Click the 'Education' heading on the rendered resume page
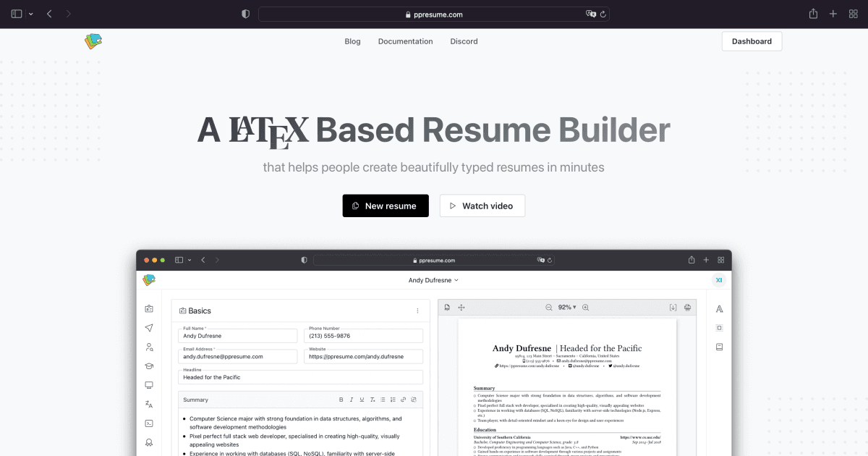Image resolution: width=868 pixels, height=456 pixels. pos(485,430)
